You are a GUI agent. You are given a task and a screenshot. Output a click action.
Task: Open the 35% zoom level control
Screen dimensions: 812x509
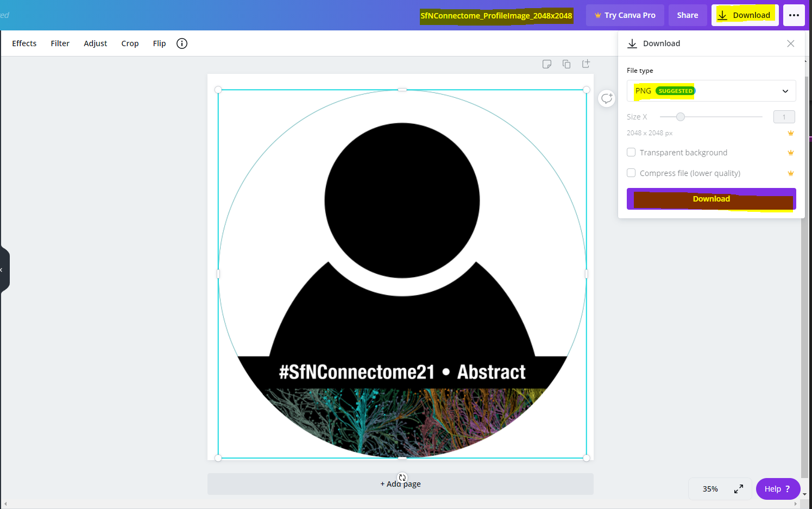pyautogui.click(x=710, y=489)
